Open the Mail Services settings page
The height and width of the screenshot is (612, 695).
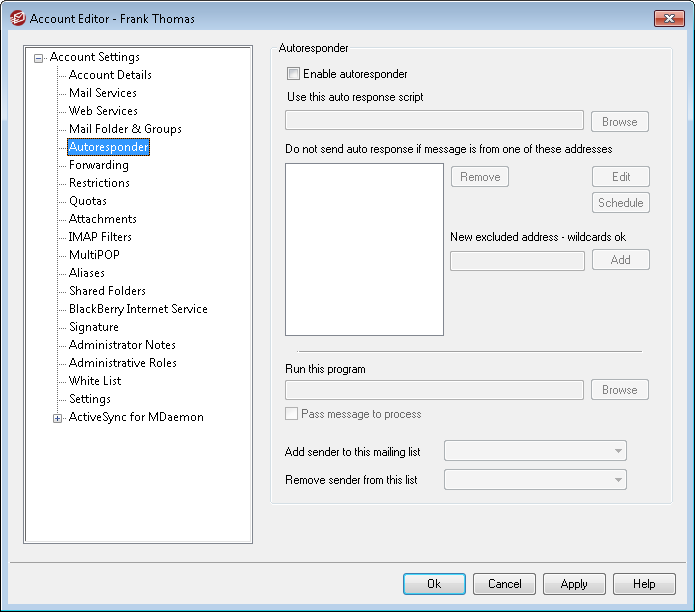tap(103, 93)
